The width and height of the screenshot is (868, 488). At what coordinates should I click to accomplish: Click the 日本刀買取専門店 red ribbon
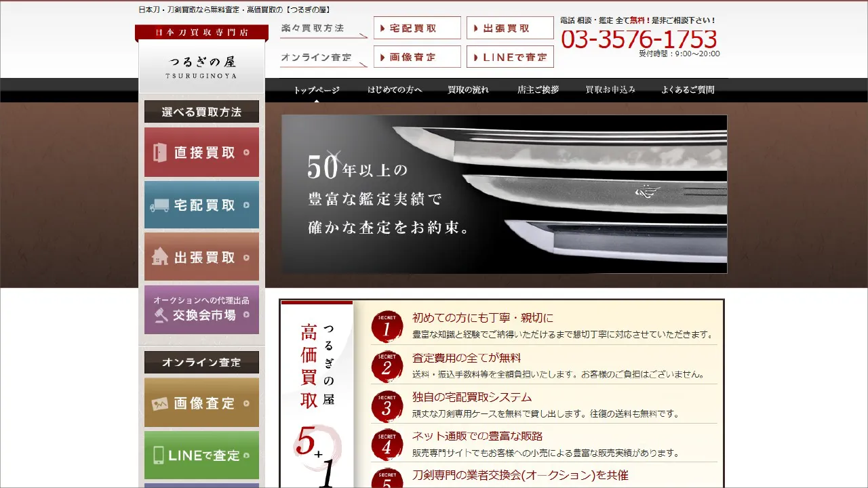tap(201, 33)
